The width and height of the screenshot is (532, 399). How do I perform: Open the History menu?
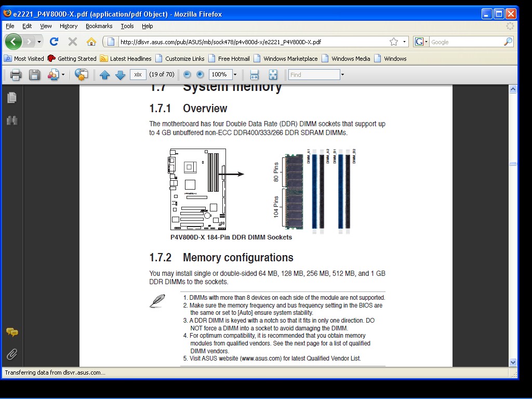[x=69, y=26]
